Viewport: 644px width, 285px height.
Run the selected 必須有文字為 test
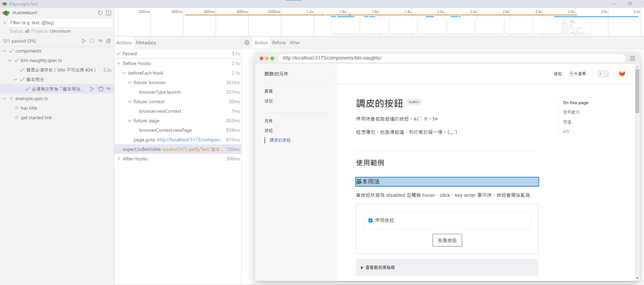(92, 89)
